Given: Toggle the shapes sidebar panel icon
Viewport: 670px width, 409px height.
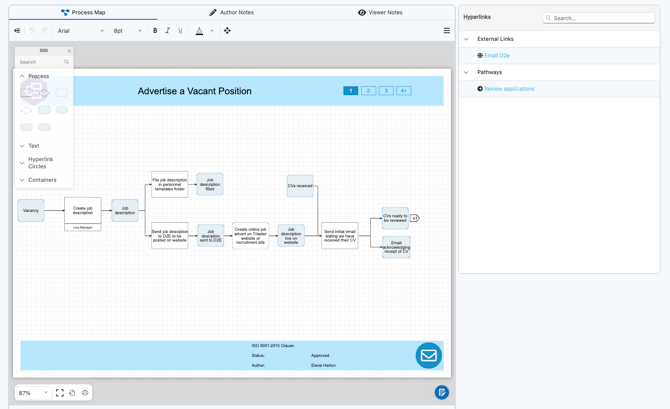Looking at the screenshot, I should tap(17, 31).
